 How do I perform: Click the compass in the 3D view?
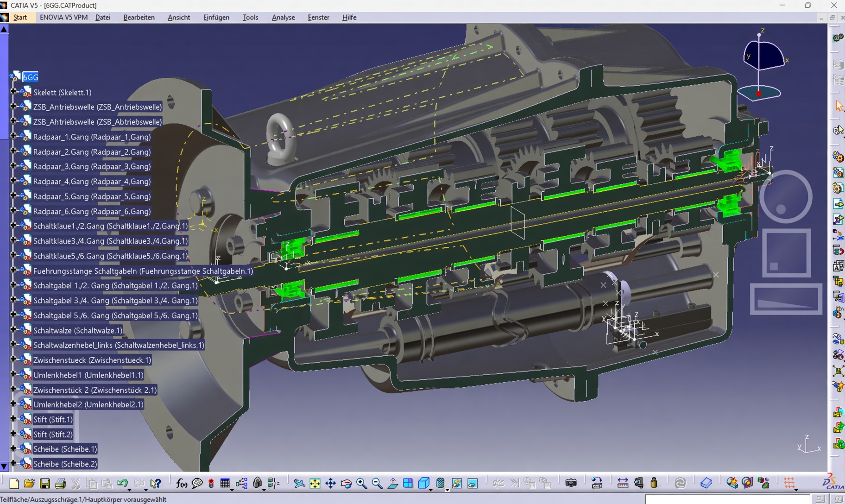point(763,65)
